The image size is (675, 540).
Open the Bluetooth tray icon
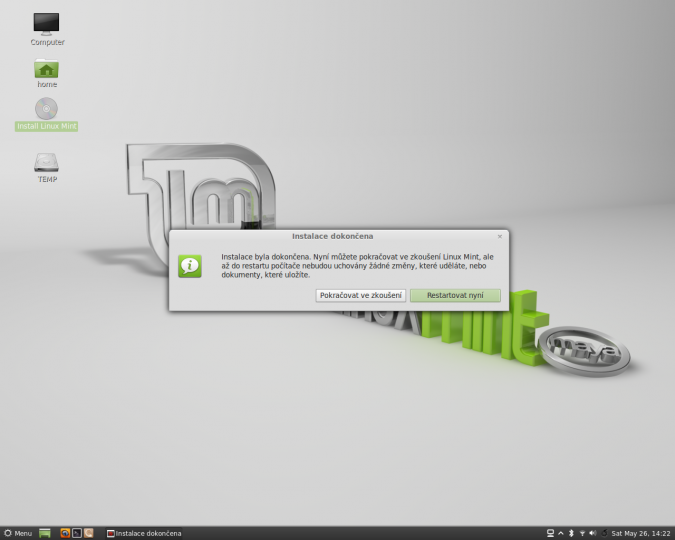click(x=571, y=533)
